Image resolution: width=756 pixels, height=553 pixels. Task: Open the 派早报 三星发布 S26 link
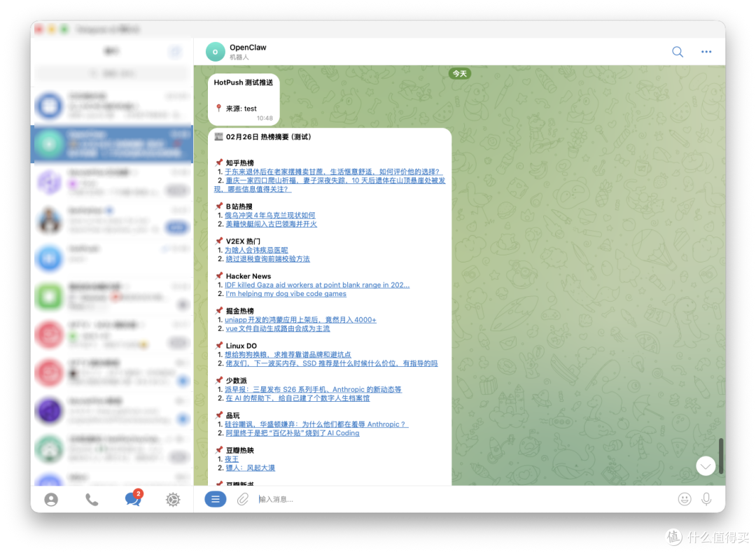[313, 389]
